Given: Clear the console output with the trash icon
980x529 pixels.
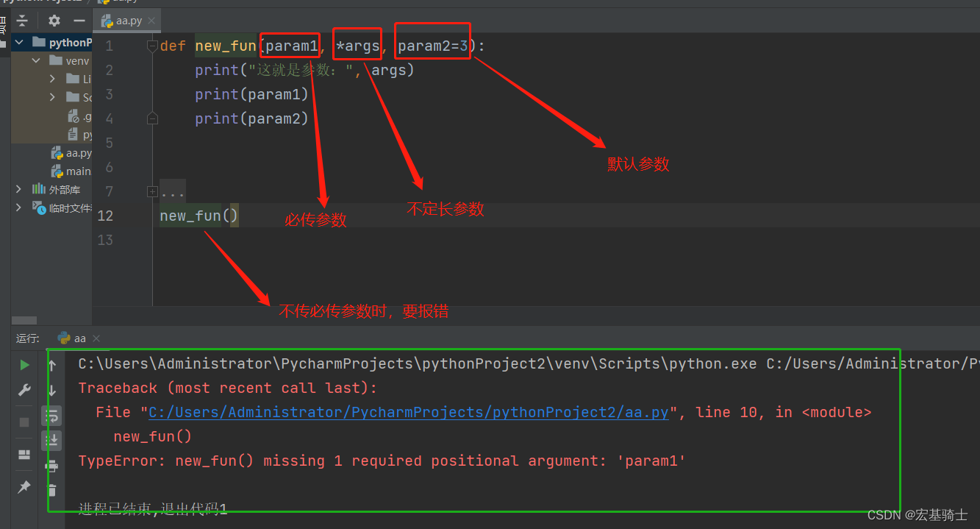Looking at the screenshot, I should coord(52,489).
